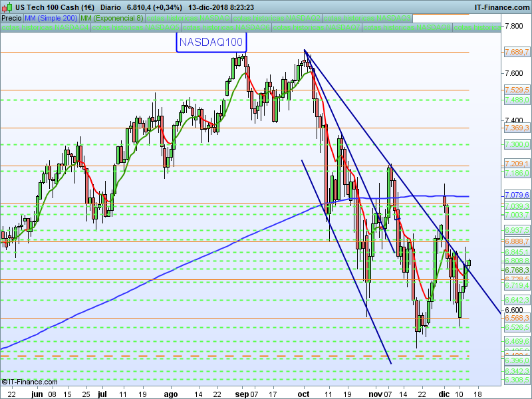The width and height of the screenshot is (532, 399).
Task: Click the IT-Finance.com link at the top right
Action: (x=501, y=7)
